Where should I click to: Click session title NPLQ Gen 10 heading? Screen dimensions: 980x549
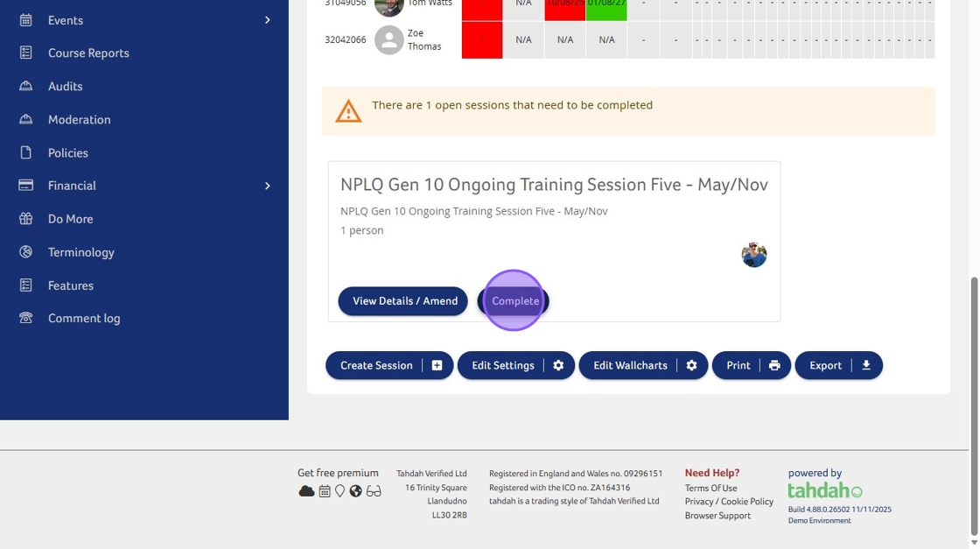point(554,185)
